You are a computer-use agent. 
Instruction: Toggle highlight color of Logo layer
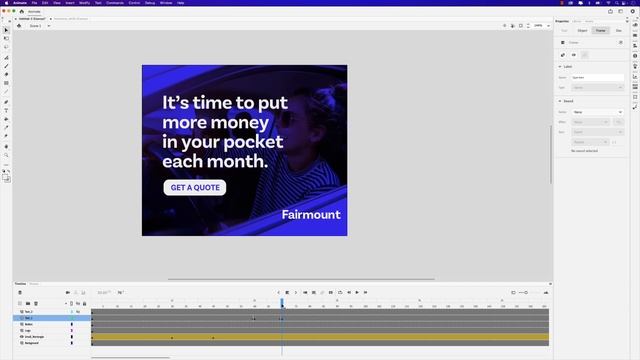[x=72, y=331]
